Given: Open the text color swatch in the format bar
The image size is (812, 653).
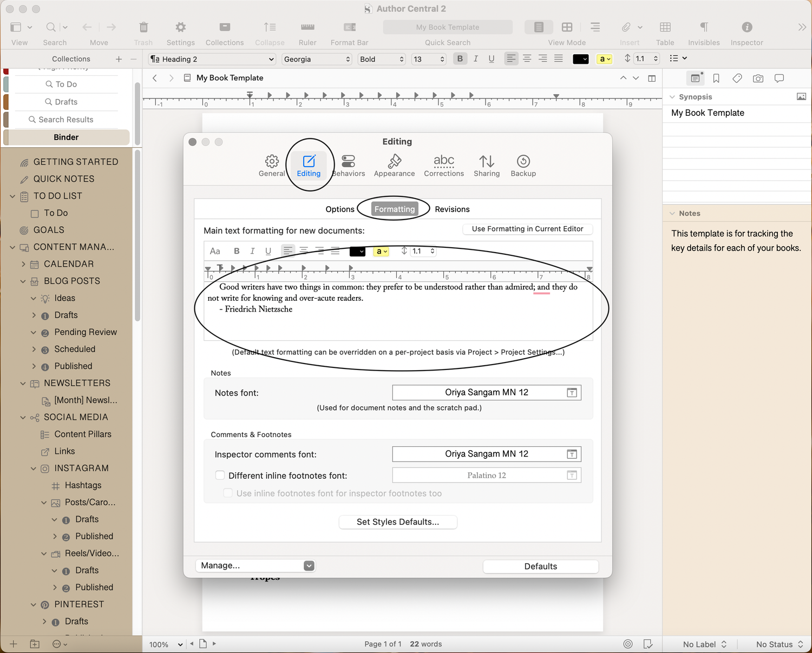Looking at the screenshot, I should (x=580, y=58).
